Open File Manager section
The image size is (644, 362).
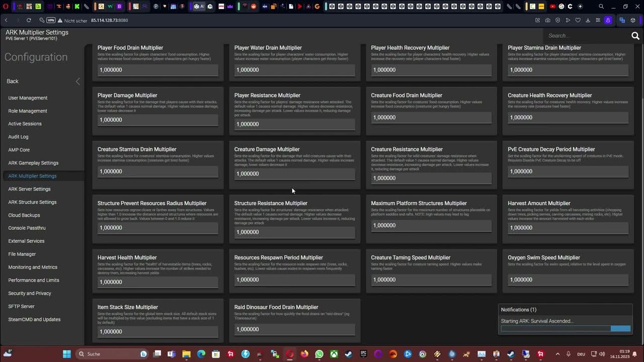pos(22,254)
